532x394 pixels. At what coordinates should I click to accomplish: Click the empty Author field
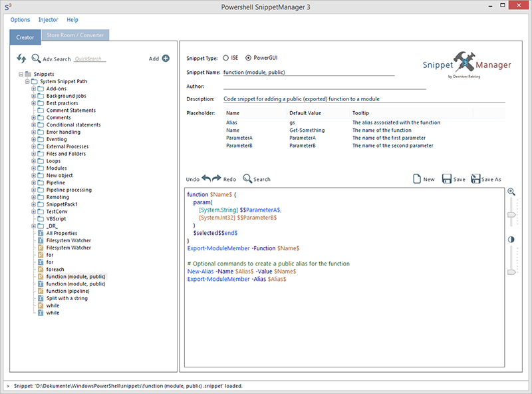tap(325, 86)
